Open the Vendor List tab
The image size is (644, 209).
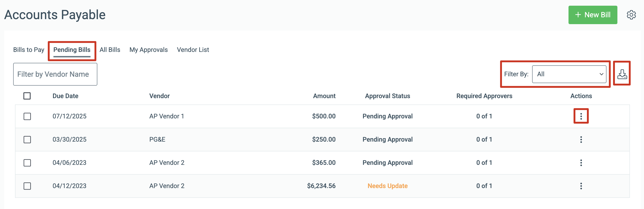[x=193, y=50]
